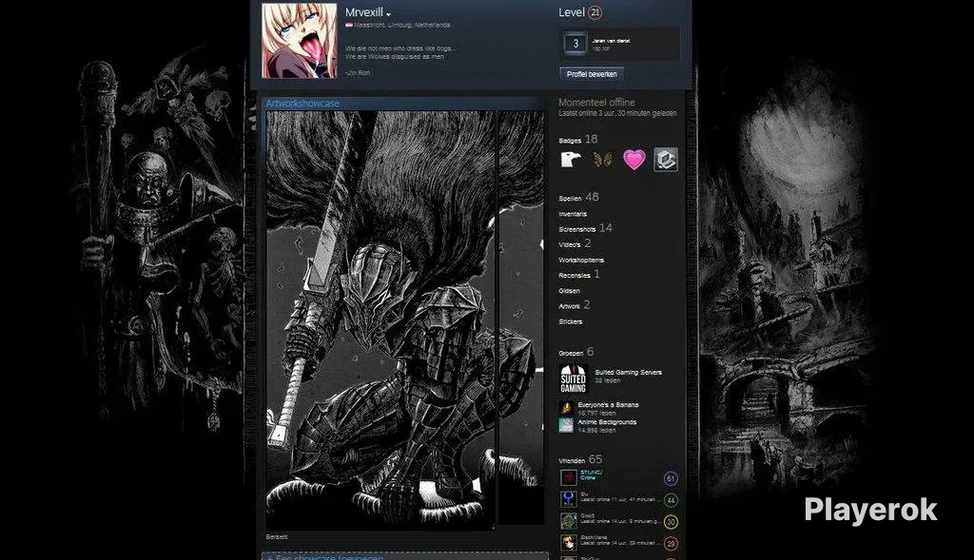Click the butterfly badge icon

tap(602, 159)
